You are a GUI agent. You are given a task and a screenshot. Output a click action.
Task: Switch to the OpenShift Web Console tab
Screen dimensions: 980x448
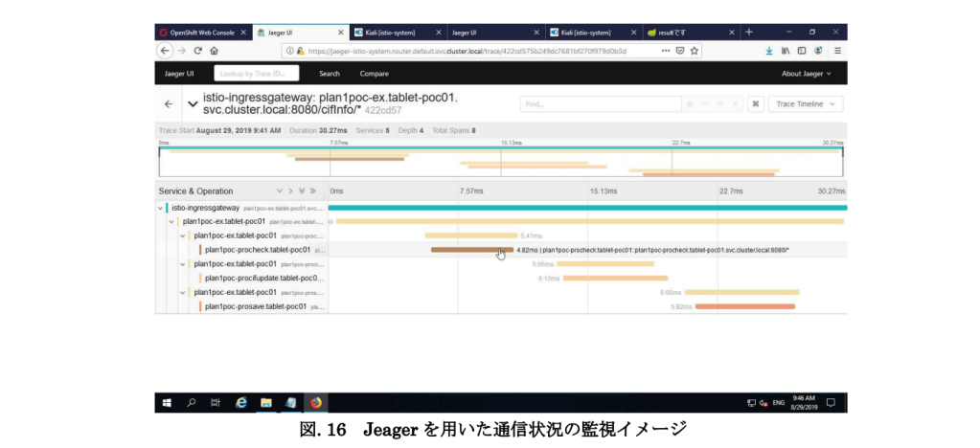click(199, 32)
